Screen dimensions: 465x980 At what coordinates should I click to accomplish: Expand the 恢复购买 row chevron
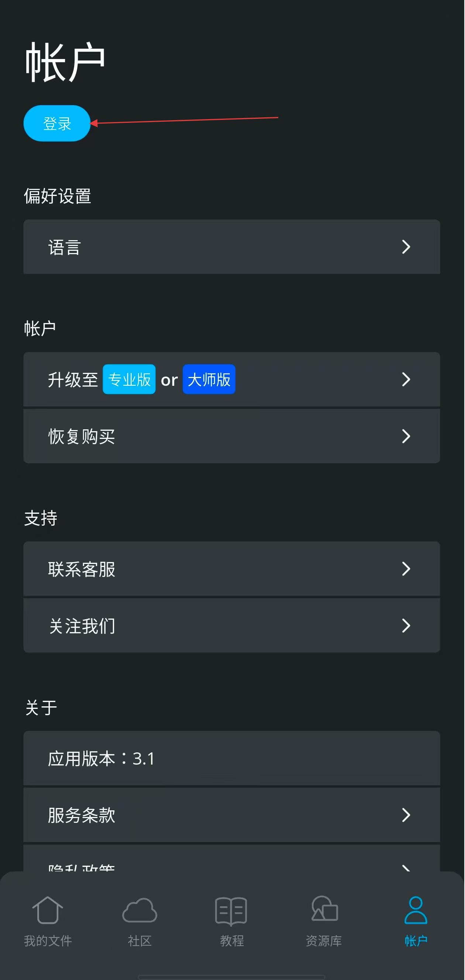406,436
